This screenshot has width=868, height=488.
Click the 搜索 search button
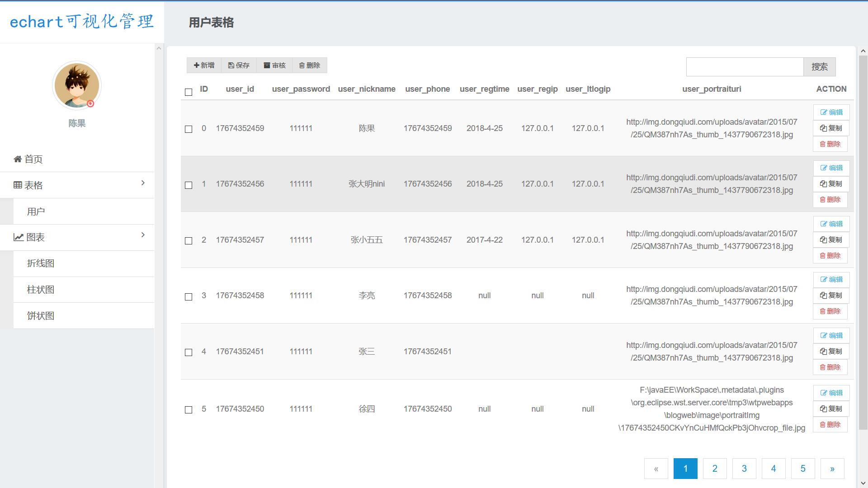coord(819,67)
